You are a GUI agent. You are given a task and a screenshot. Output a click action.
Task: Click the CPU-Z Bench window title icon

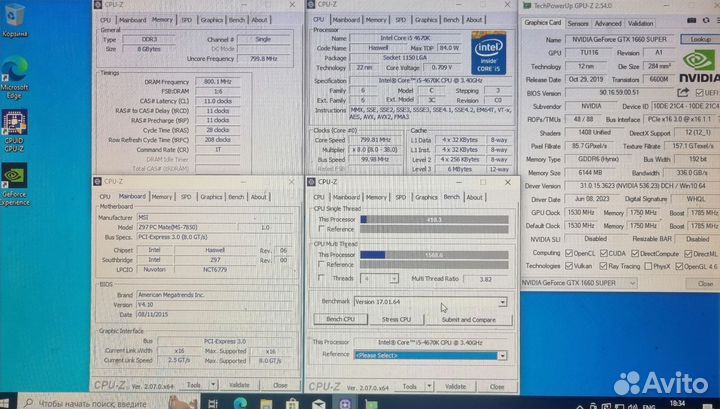pyautogui.click(x=311, y=182)
